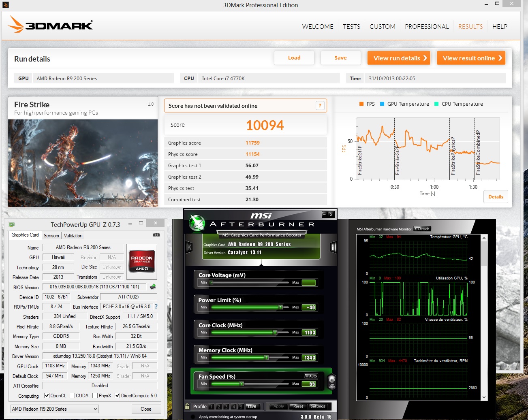Image resolution: width=528 pixels, height=420 pixels.
Task: Open score help via the "?" icon
Action: [x=320, y=105]
